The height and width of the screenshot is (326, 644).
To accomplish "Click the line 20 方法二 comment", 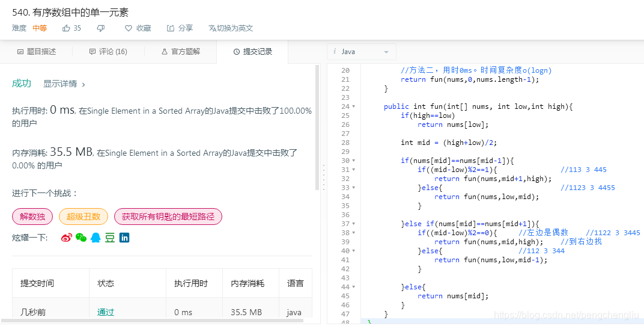I will [x=476, y=70].
